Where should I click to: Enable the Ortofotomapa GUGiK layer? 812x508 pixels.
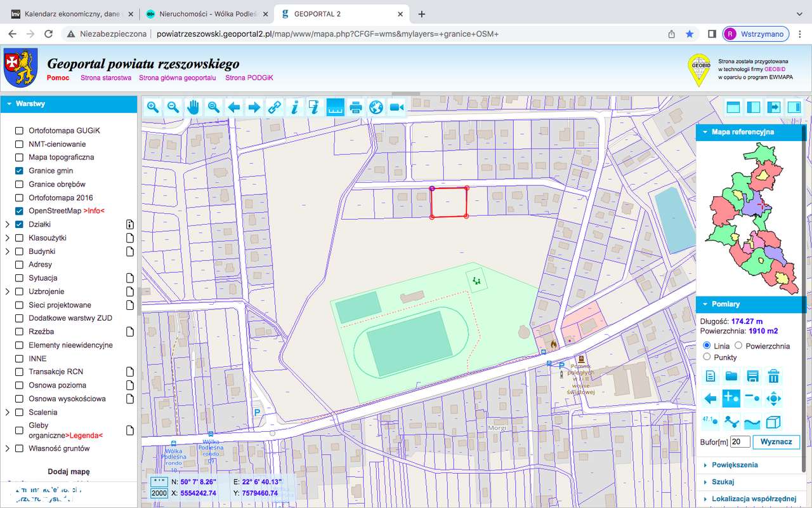click(19, 131)
